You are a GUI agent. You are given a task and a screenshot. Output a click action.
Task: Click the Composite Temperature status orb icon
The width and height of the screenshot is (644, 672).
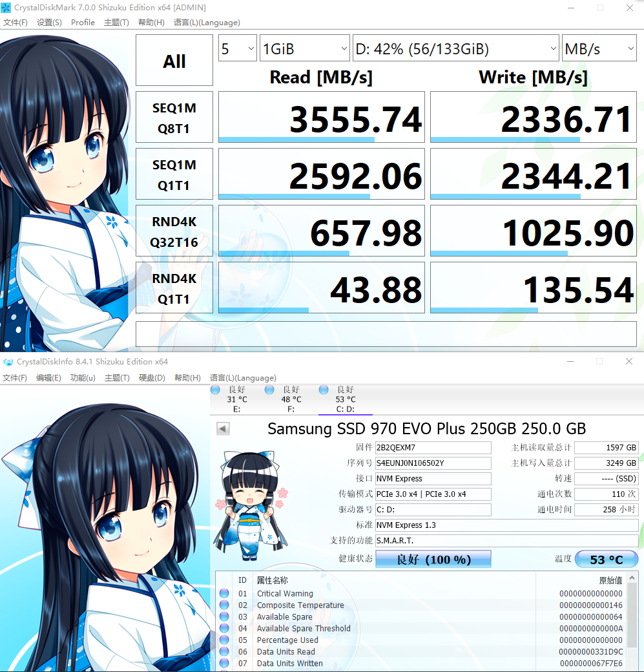pyautogui.click(x=224, y=605)
